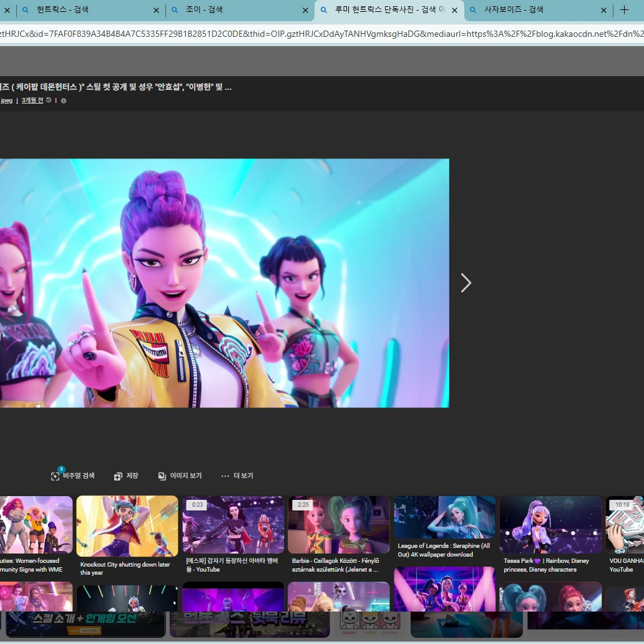
Task: Click the 3개월 전 date link
Action: 32,100
